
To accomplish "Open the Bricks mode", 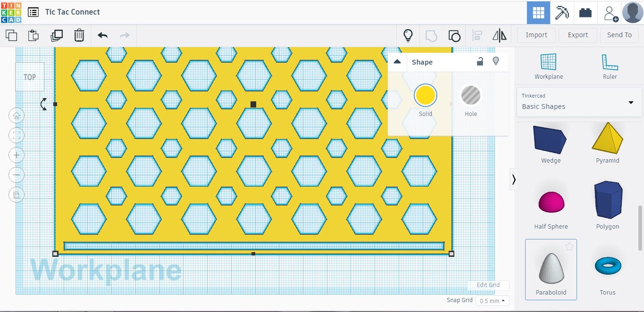I will pyautogui.click(x=585, y=13).
